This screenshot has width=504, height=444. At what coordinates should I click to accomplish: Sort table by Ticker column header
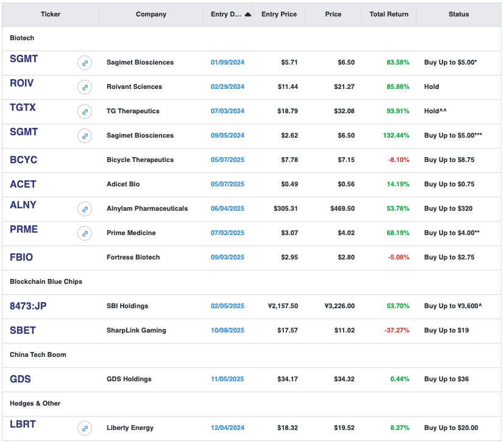51,14
